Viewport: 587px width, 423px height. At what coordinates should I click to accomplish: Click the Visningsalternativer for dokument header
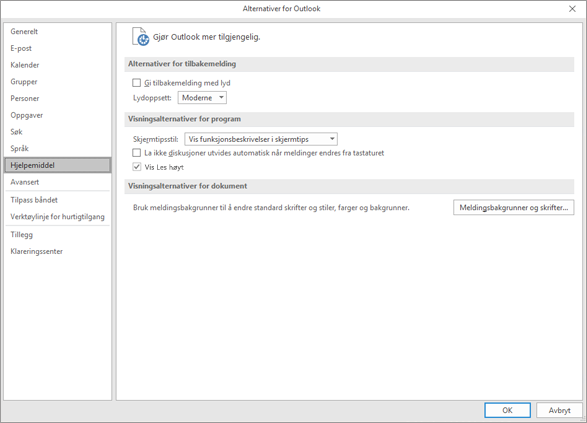click(x=349, y=186)
